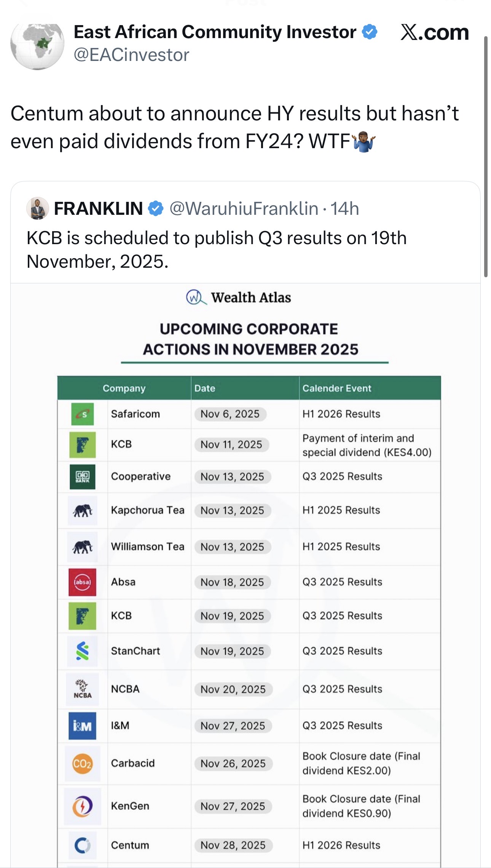
Task: Tap the verified badge next to FRANKLIN
Action: tap(155, 209)
